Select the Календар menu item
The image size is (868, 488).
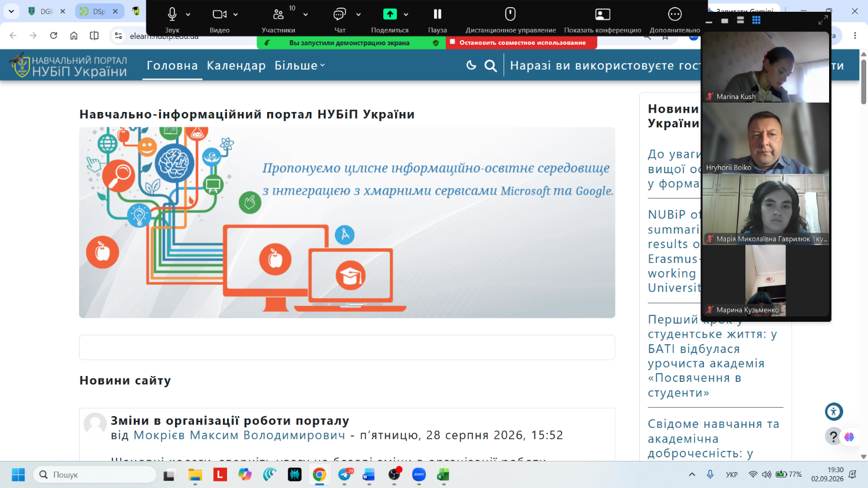[x=236, y=65]
